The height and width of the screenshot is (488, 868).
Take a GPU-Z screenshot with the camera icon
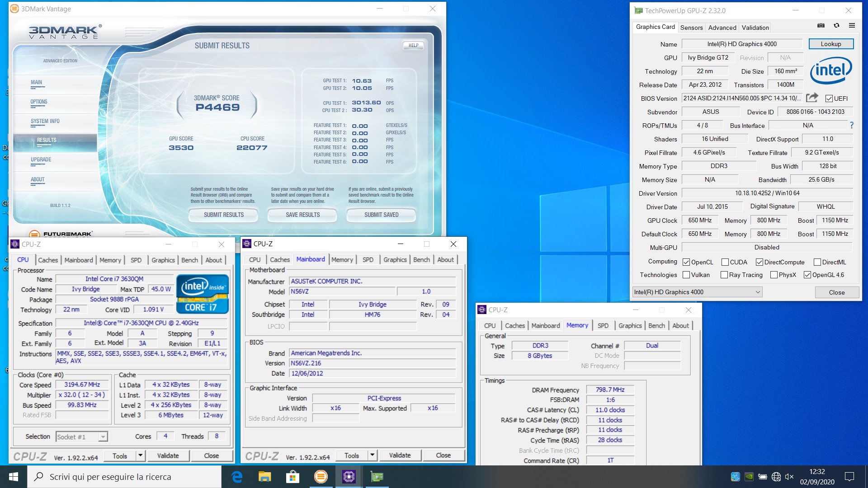pos(821,26)
